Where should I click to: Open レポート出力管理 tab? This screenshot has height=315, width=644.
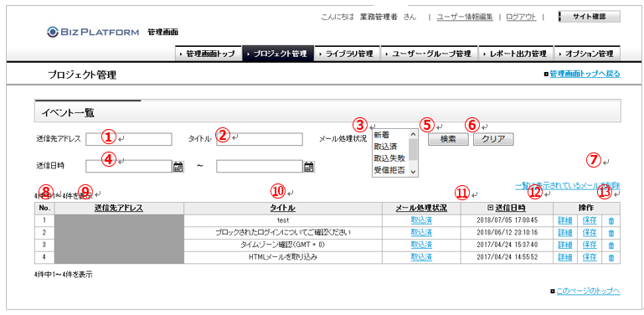tap(516, 54)
